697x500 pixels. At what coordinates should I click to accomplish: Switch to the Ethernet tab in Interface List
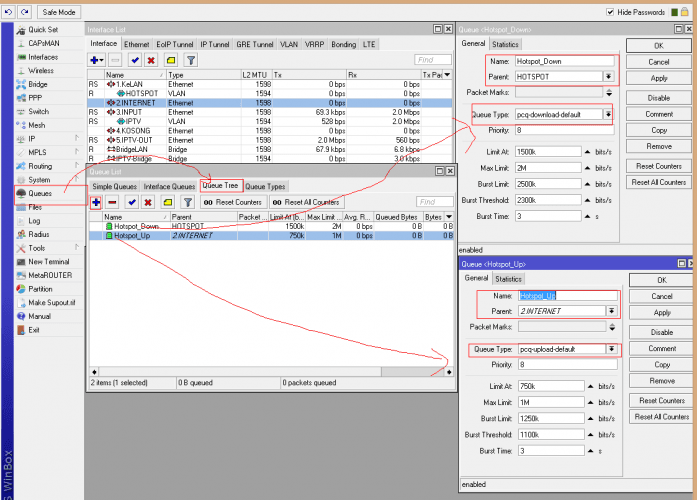(136, 44)
